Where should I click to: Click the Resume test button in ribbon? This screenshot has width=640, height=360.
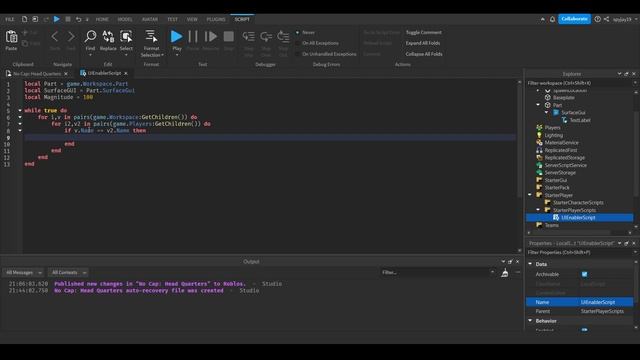pos(211,36)
